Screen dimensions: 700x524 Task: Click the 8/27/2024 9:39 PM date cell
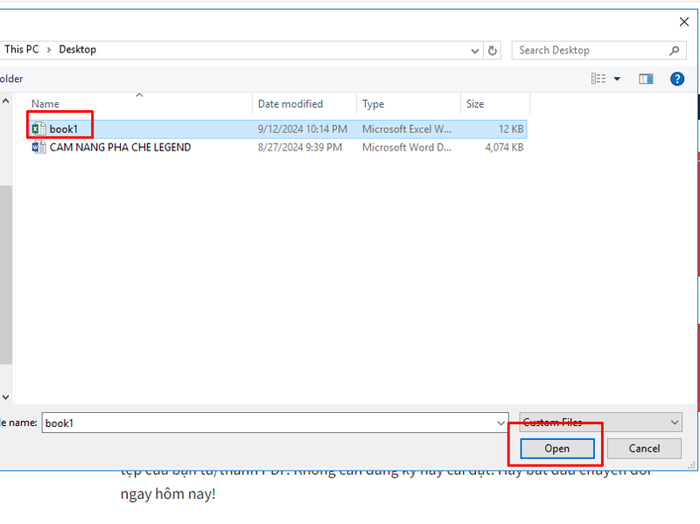click(x=300, y=147)
